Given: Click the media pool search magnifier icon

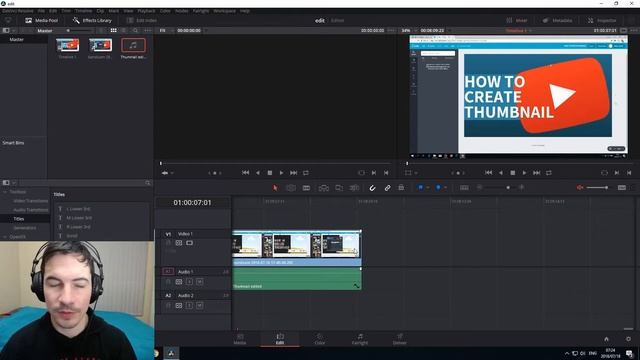Looking at the screenshot, I should coord(135,31).
